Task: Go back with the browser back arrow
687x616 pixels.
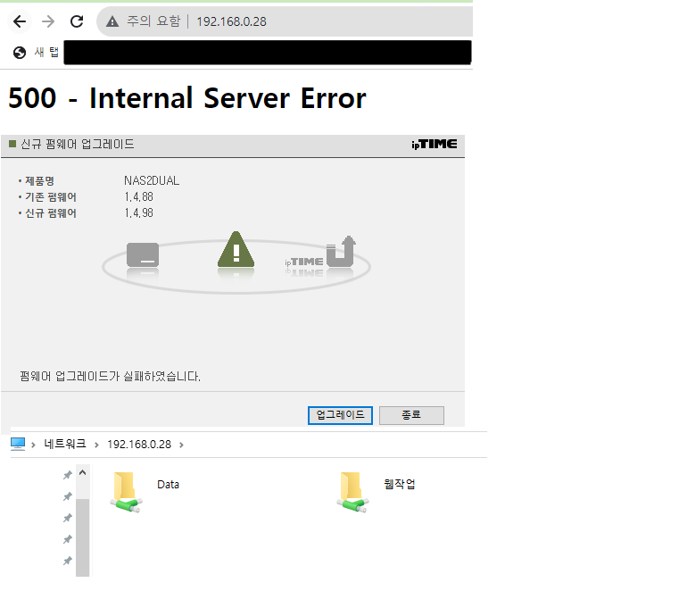Action: pyautogui.click(x=20, y=21)
